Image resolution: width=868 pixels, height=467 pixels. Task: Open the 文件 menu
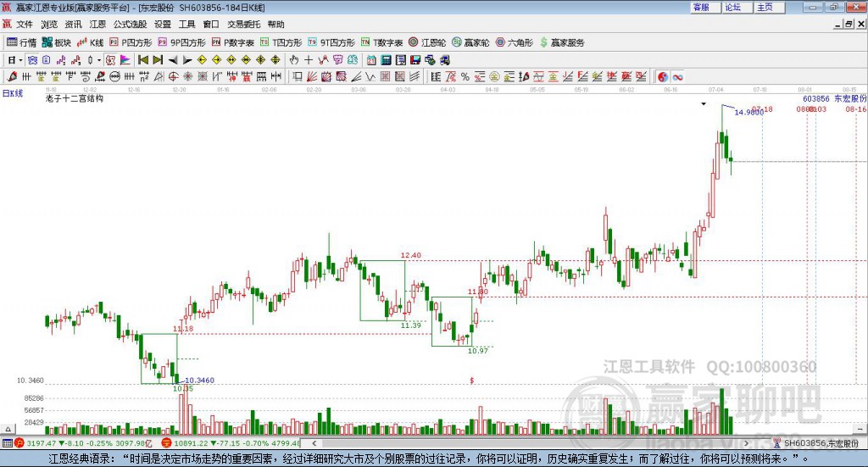(x=25, y=25)
